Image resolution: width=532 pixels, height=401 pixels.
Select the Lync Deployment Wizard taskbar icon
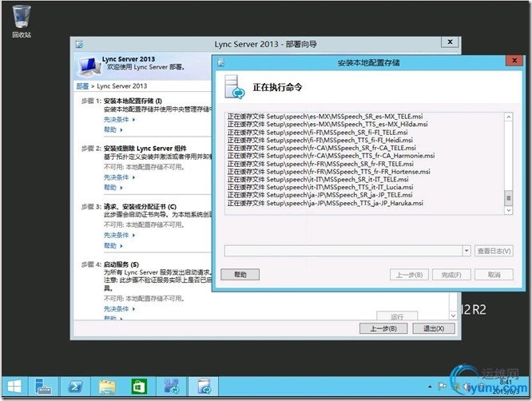point(204,387)
